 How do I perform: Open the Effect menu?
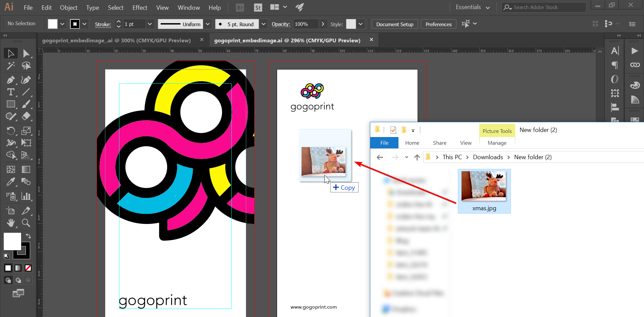point(140,7)
